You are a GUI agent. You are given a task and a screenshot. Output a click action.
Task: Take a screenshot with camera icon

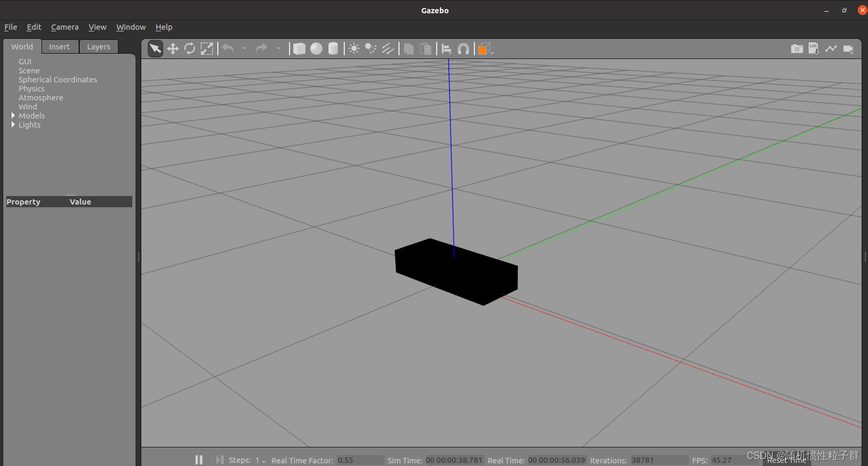pyautogui.click(x=797, y=49)
